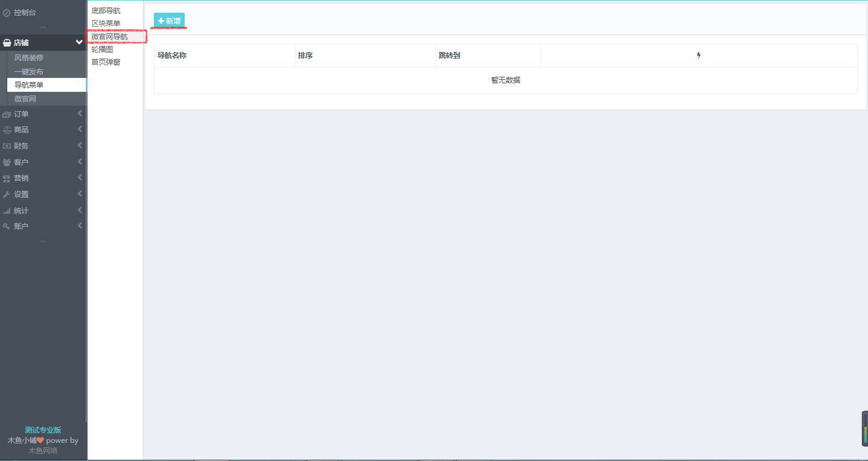
Task: Expand the 统计 menu arrow
Action: [x=80, y=210]
